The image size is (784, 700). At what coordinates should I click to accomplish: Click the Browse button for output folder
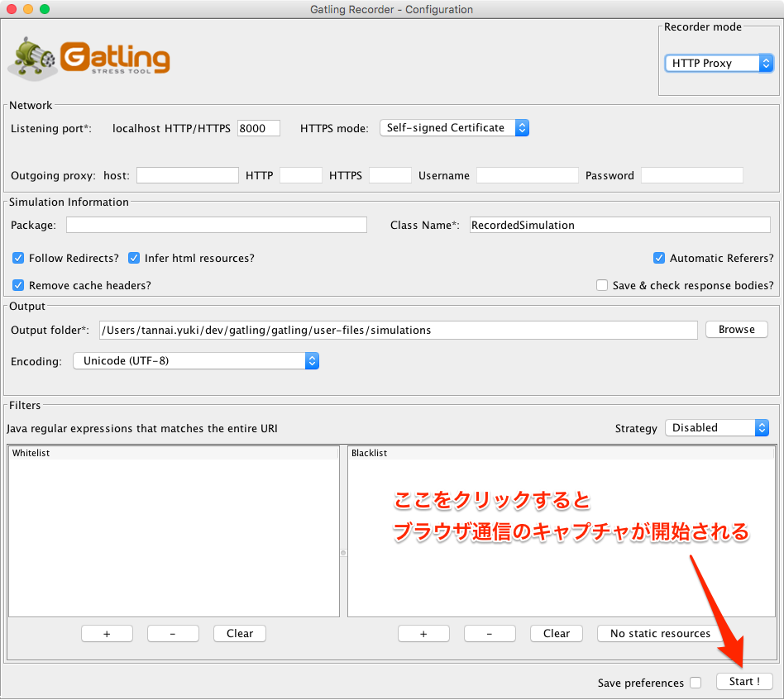[737, 329]
